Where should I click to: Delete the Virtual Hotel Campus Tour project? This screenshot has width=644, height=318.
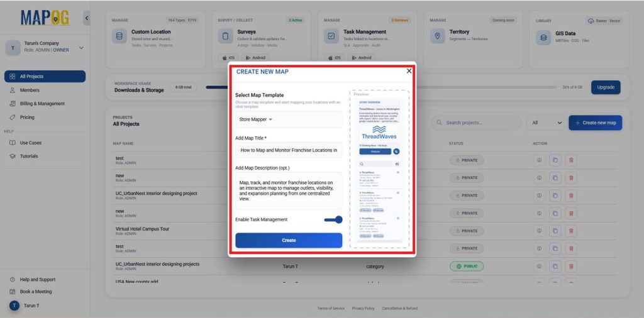[x=571, y=231]
